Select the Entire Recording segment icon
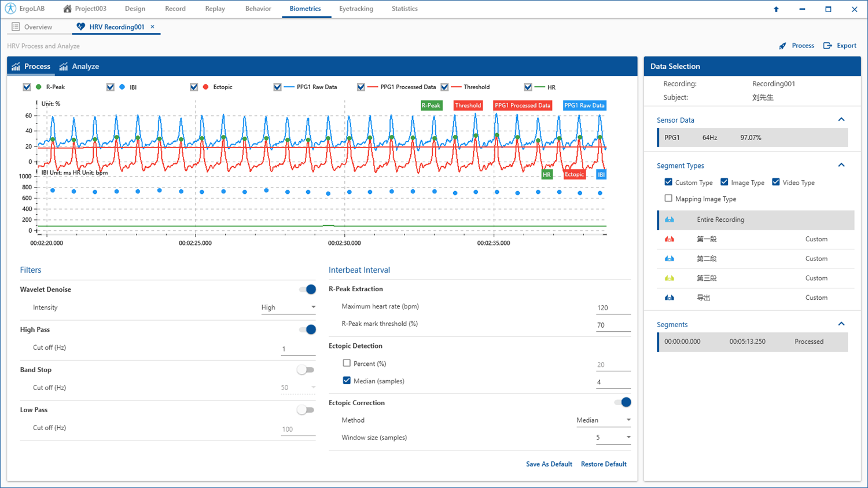Screen dimensions: 868x488 tap(670, 220)
